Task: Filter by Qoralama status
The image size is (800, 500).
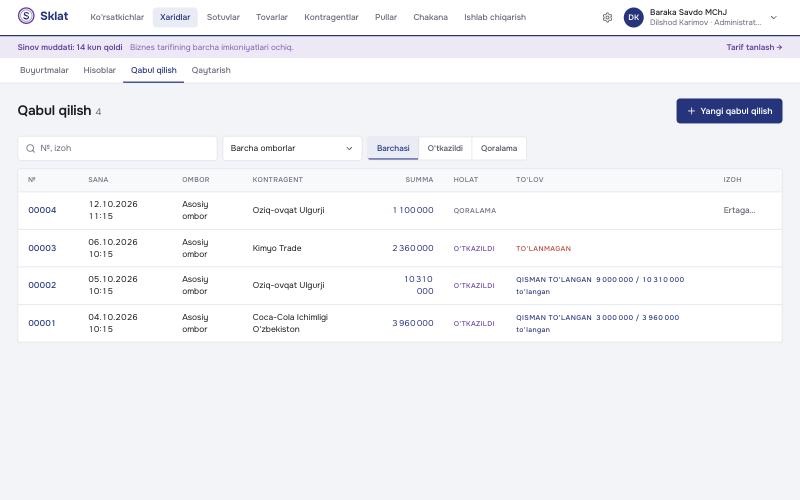Action: coord(499,148)
